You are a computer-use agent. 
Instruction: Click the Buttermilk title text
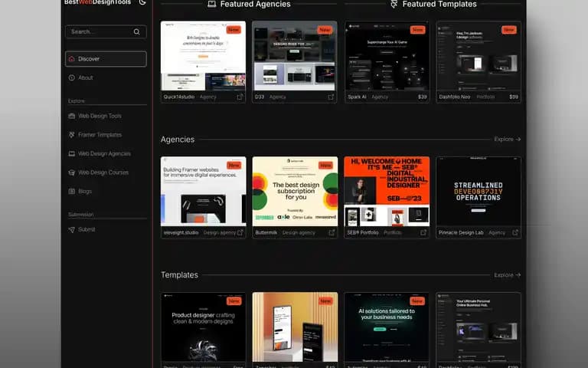(x=266, y=233)
